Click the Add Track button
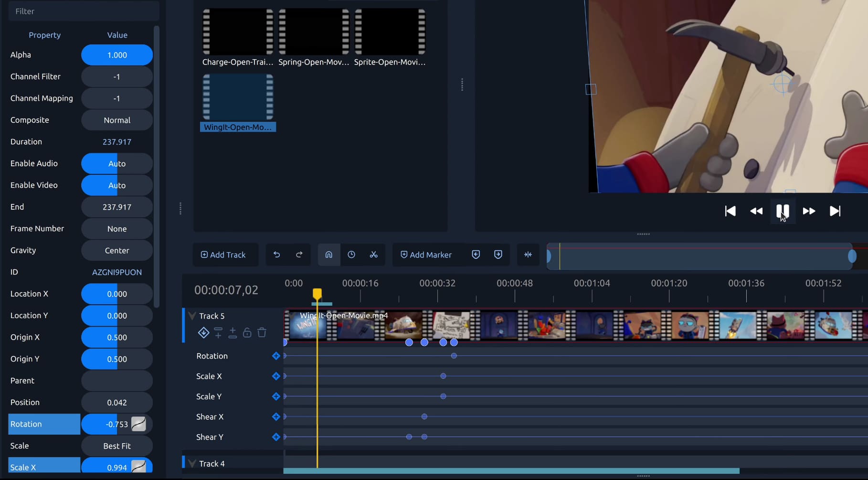 point(225,255)
